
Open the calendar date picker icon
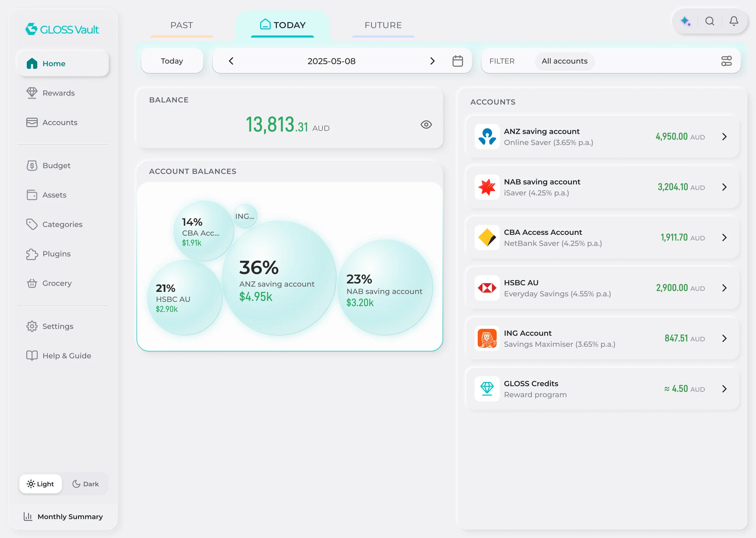tap(457, 61)
